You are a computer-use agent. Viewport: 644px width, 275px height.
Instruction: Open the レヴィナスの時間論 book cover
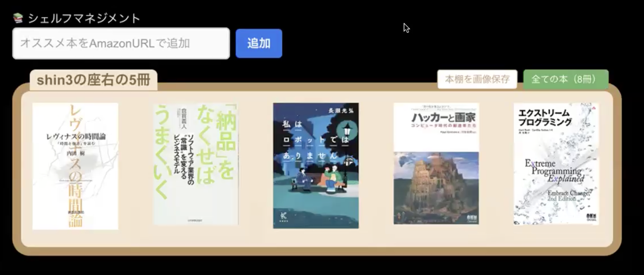(x=75, y=166)
